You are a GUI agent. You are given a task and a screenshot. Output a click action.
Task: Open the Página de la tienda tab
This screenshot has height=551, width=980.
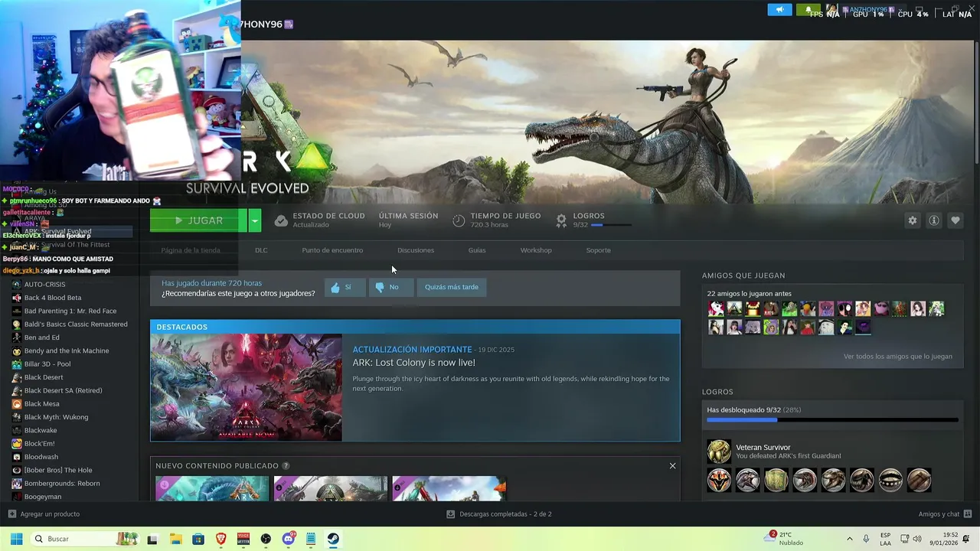[x=191, y=250]
